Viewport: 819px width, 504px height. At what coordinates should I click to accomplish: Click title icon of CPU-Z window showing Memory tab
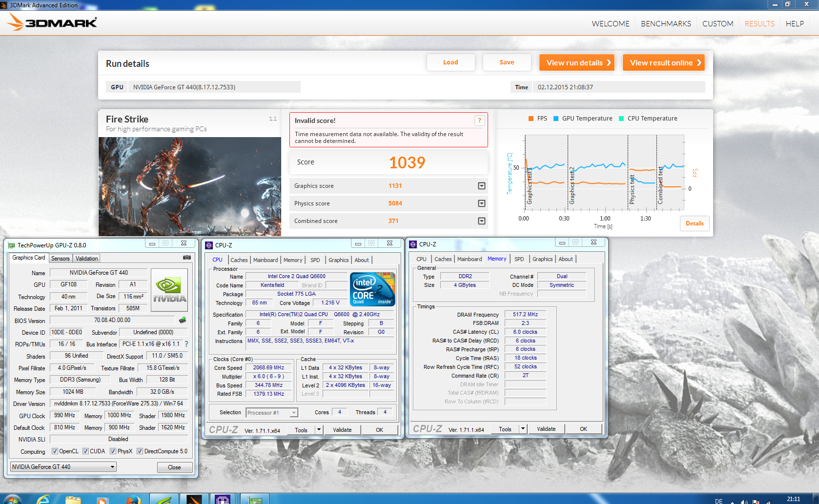pyautogui.click(x=413, y=244)
